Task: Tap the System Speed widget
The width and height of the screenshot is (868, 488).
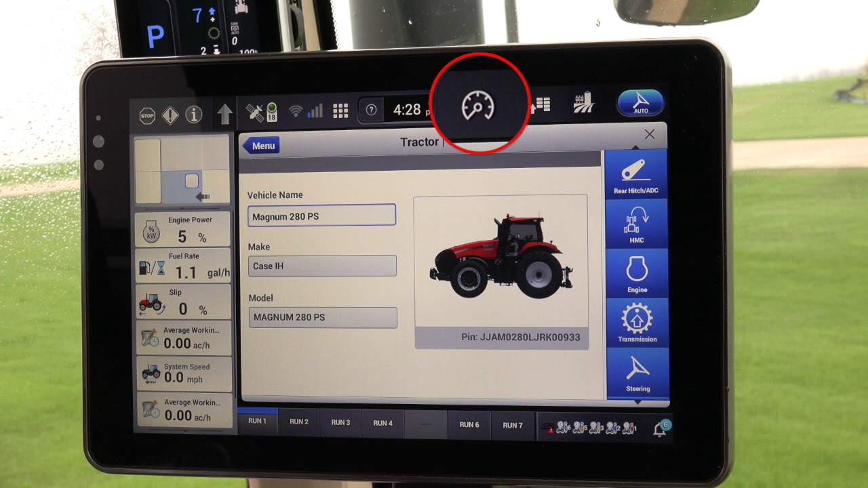Action: (x=184, y=373)
